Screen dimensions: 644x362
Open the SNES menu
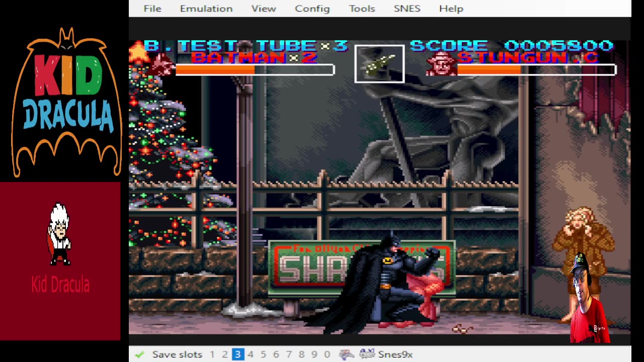pyautogui.click(x=407, y=9)
